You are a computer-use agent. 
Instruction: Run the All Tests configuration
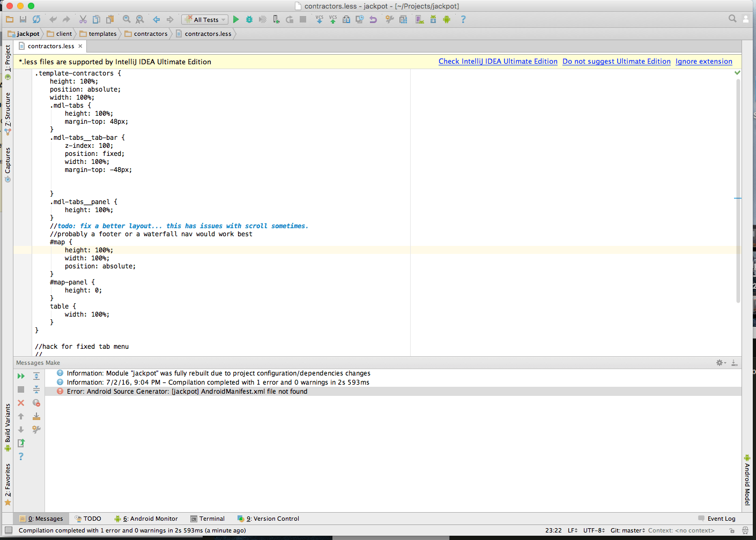tap(236, 19)
